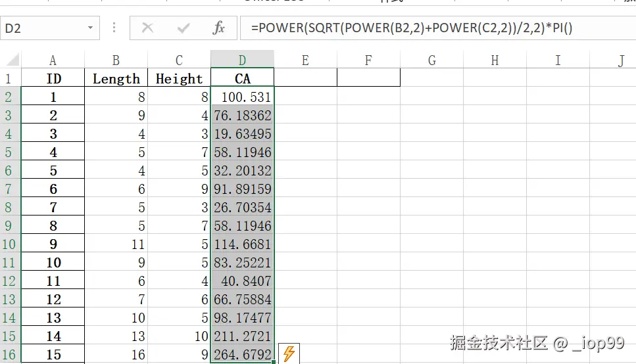Select row 1 header
Image resolution: width=636 pixels, height=364 pixels.
click(10, 78)
